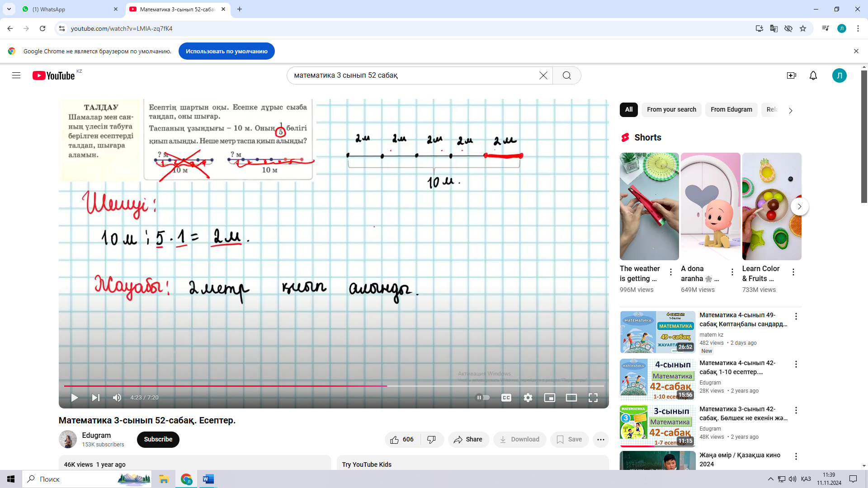Image resolution: width=868 pixels, height=488 pixels.
Task: Enable miniplayer mode
Action: [549, 398]
